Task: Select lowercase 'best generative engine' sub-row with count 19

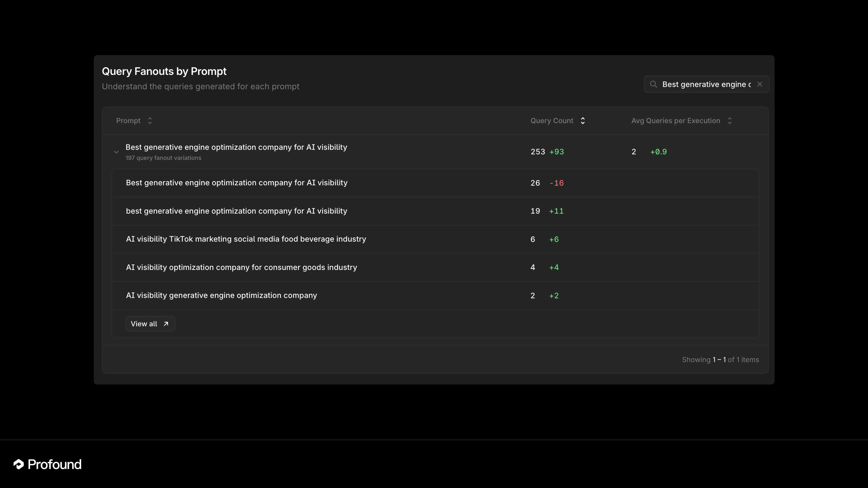Action: pyautogui.click(x=435, y=211)
